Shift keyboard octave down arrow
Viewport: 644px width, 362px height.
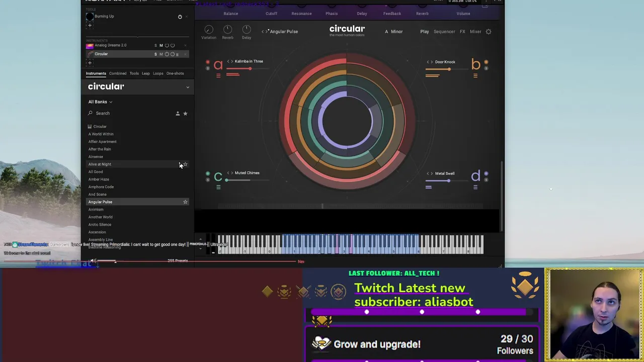[x=201, y=248]
